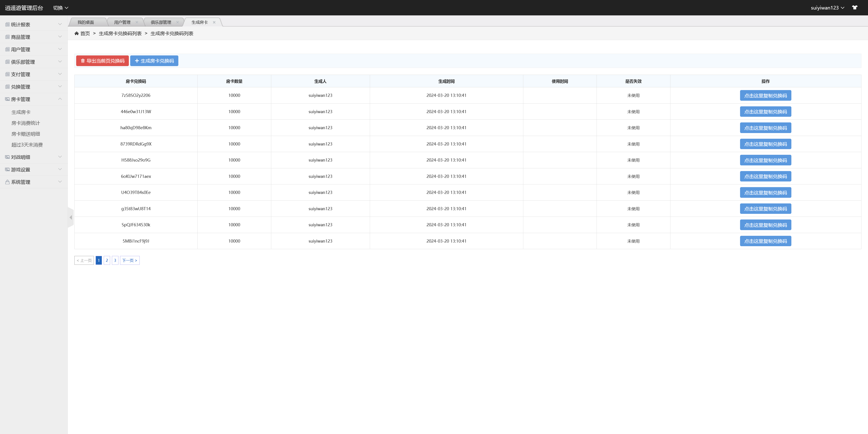
Task: Click the 系统管理 lock icon
Action: pos(7,182)
